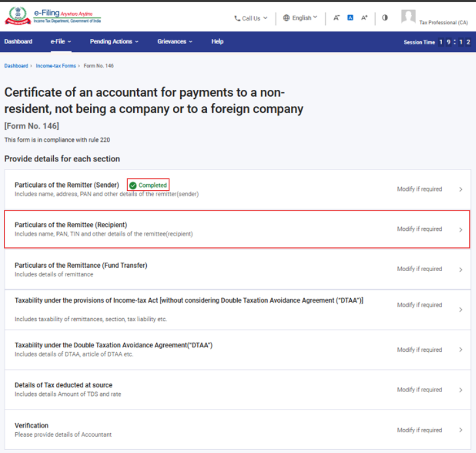Click the globe language icon
The height and width of the screenshot is (453, 476).
286,18
